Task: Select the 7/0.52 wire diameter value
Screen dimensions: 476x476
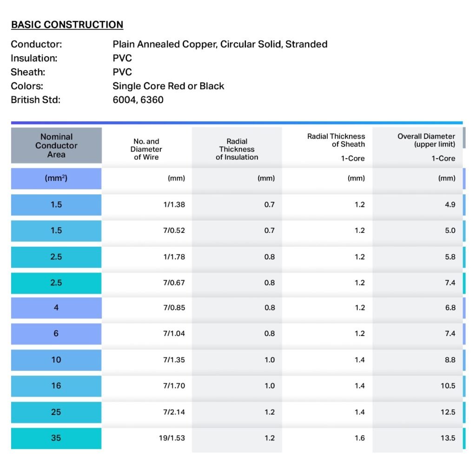Action: pos(173,231)
